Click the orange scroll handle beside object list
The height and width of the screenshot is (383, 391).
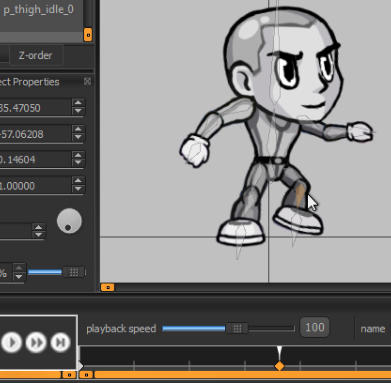[88, 35]
